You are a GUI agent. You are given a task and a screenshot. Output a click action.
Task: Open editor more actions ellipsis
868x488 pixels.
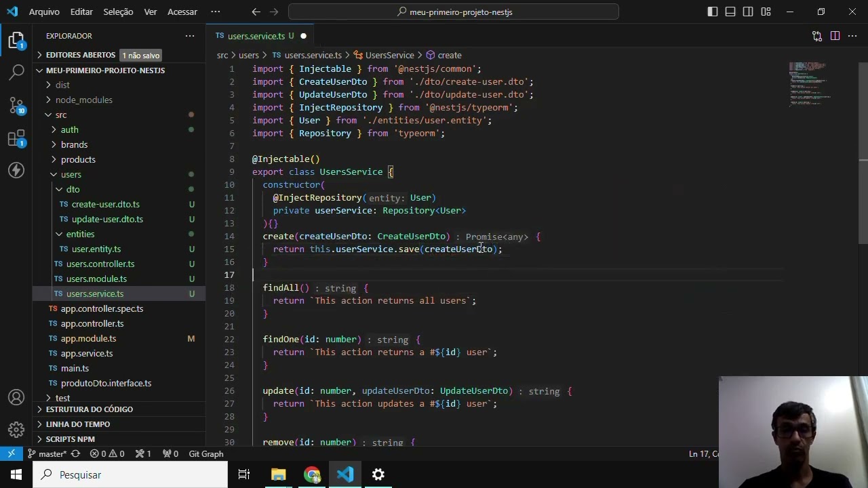pyautogui.click(x=852, y=36)
